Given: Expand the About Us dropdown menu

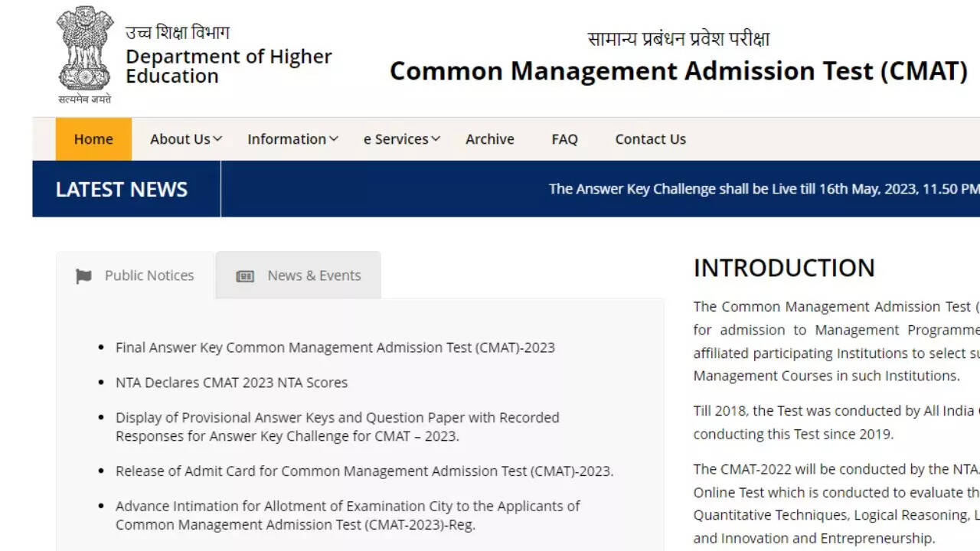Looking at the screenshot, I should (x=186, y=139).
